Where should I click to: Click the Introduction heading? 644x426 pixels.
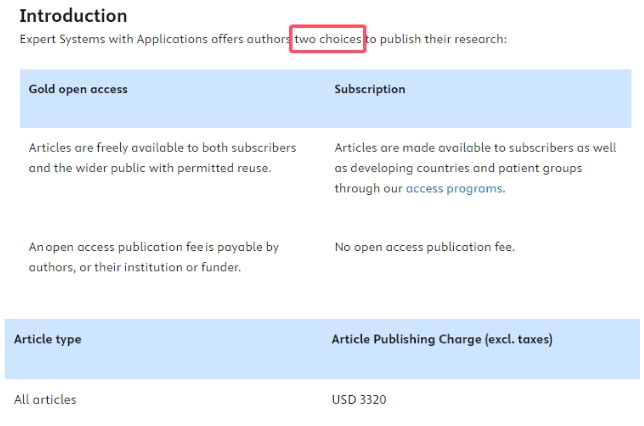pos(73,16)
